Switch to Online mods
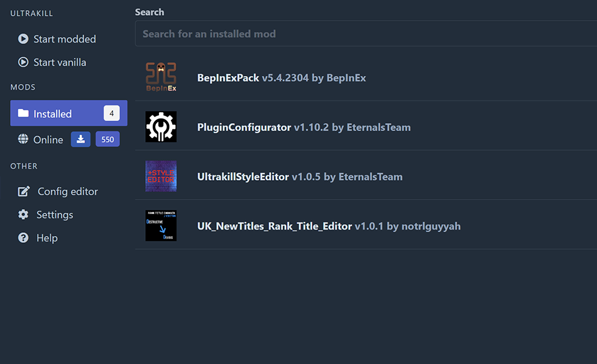Screen dimensions: 597x364 pos(48,139)
